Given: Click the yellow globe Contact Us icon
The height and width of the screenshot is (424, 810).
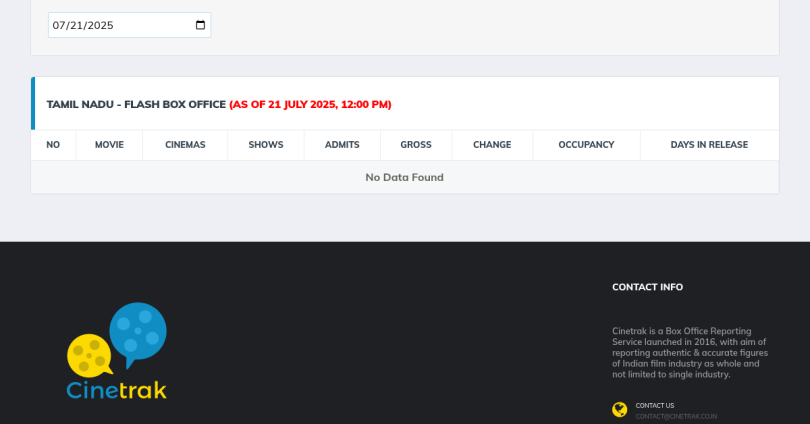Looking at the screenshot, I should point(620,409).
